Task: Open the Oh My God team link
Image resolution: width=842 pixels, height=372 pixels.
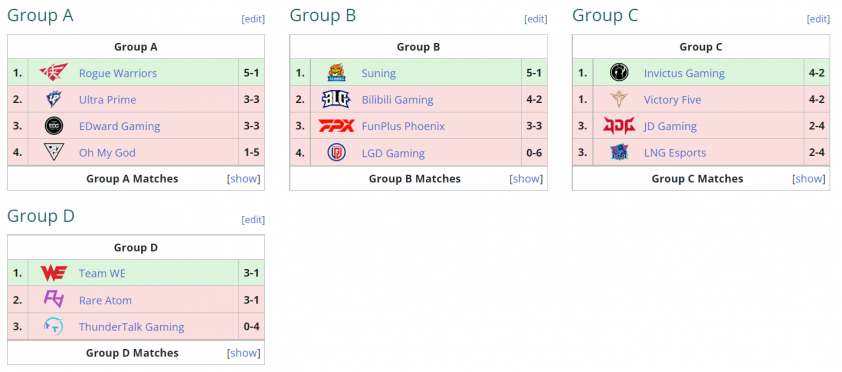Action: click(107, 153)
